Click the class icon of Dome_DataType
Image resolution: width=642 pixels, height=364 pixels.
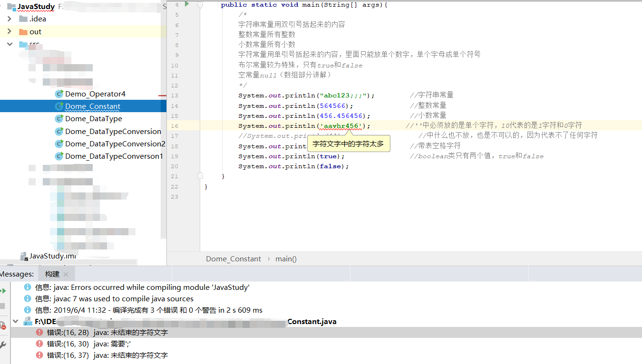coord(59,119)
